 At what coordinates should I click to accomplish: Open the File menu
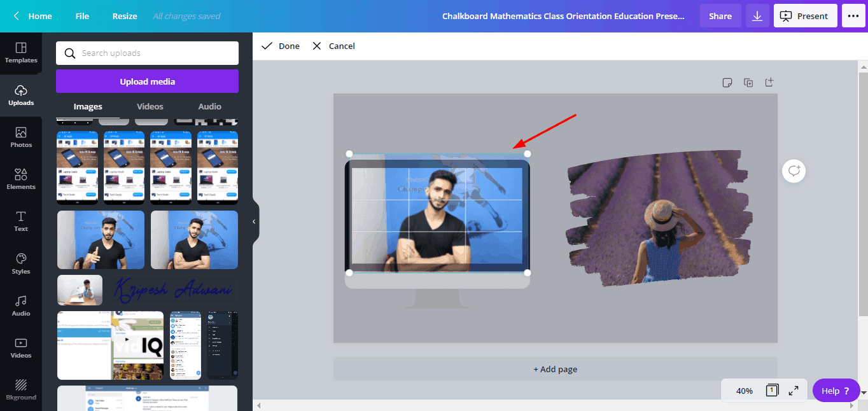coord(82,16)
